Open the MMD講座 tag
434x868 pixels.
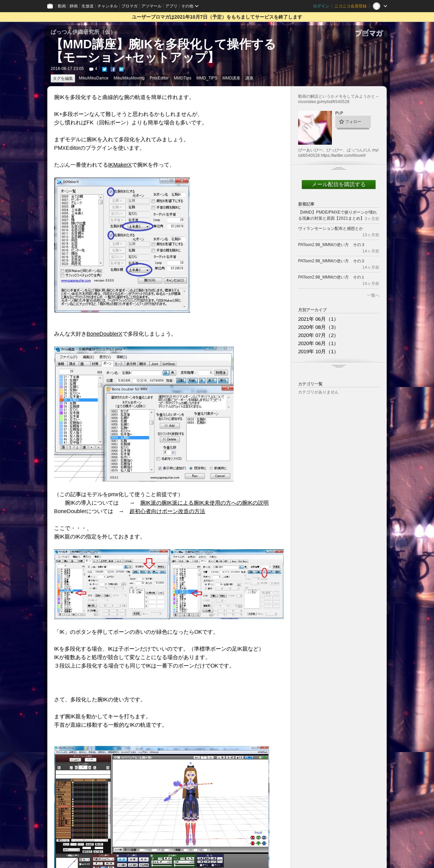(231, 78)
